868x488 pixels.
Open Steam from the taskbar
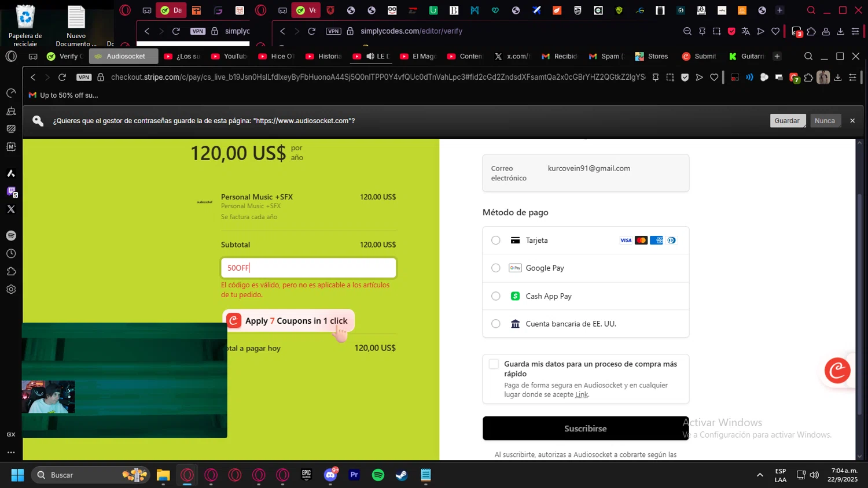tap(402, 475)
